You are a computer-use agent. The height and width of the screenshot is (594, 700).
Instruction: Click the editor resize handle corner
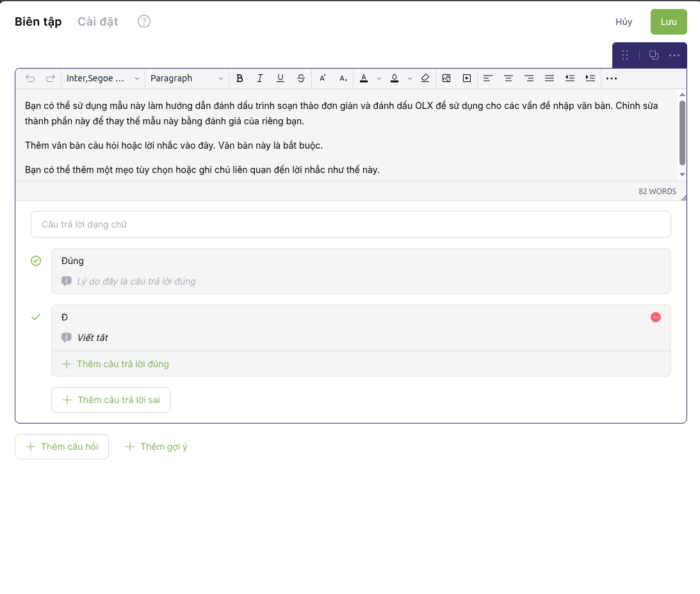[684, 198]
